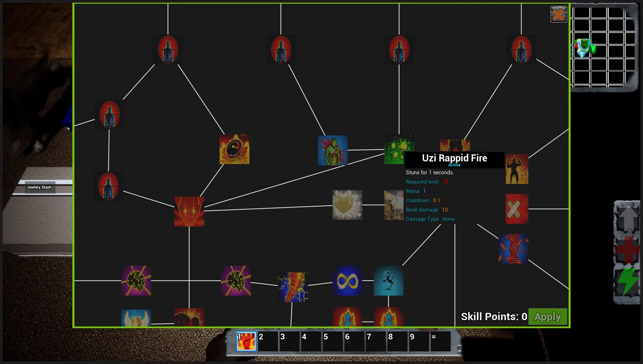This screenshot has width=643, height=364.
Task: Click the red plus health side button
Action: point(627,250)
